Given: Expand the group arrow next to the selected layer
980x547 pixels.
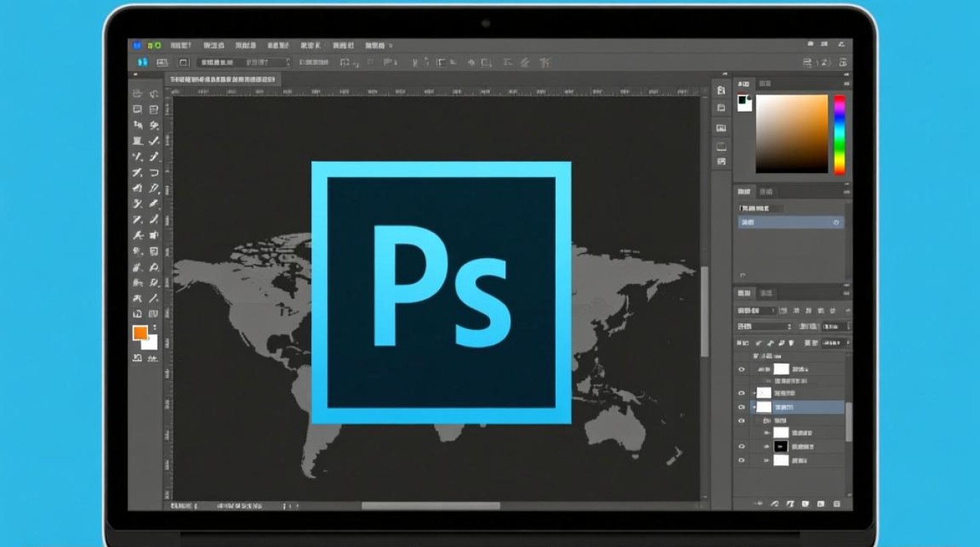Looking at the screenshot, I should [x=752, y=406].
